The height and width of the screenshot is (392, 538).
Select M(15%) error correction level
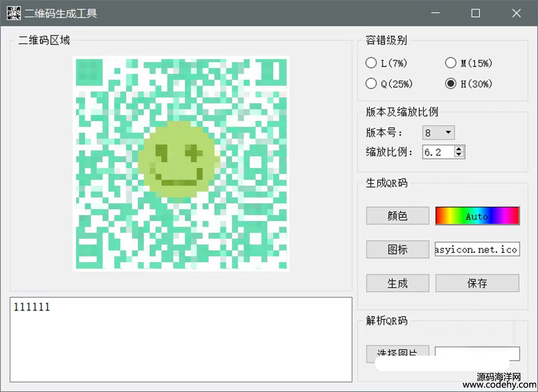(x=450, y=63)
